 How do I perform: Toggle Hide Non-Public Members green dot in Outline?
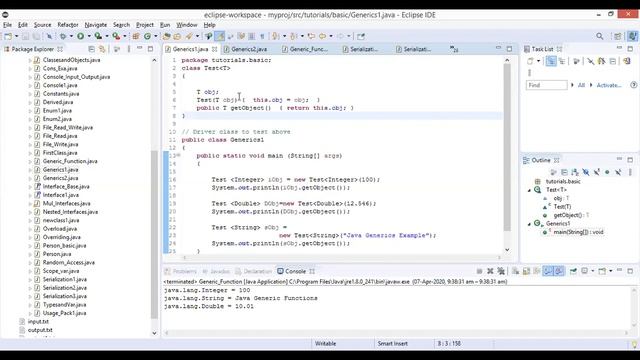pos(607,172)
